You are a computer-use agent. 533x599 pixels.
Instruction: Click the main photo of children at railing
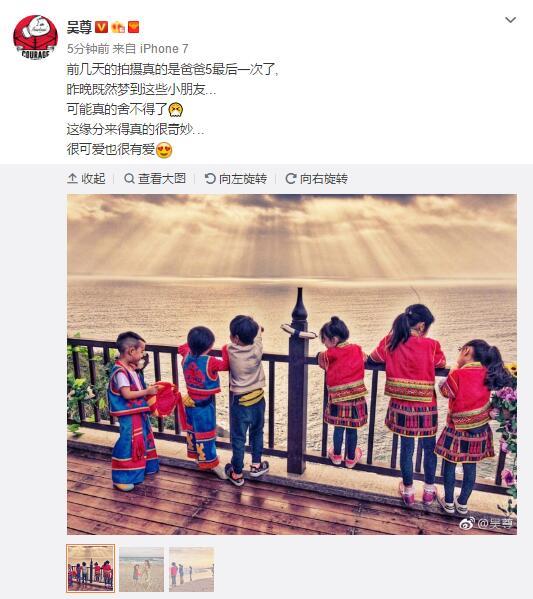click(292, 364)
